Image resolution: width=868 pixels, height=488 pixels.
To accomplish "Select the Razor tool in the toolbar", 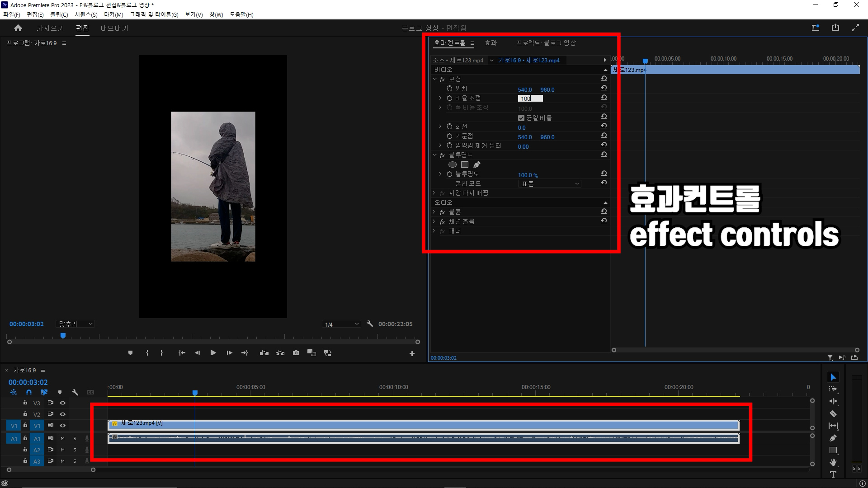I will 833,413.
